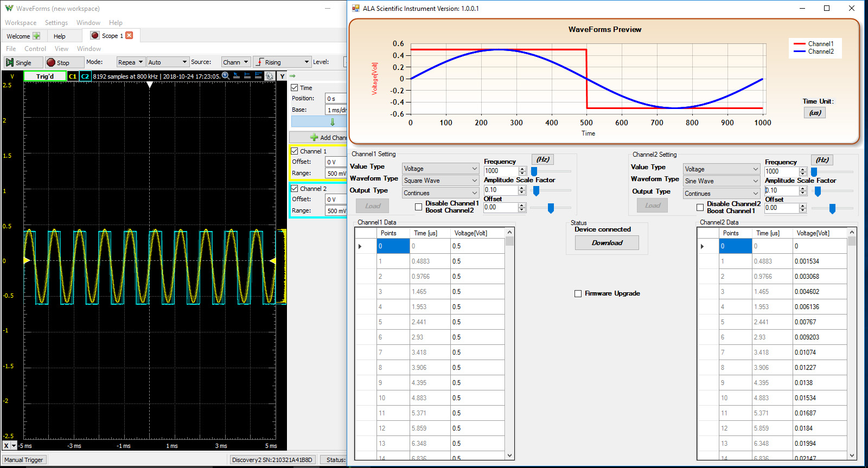Open Channel1 Waveform Type Square Wave dropdown

[x=440, y=181]
